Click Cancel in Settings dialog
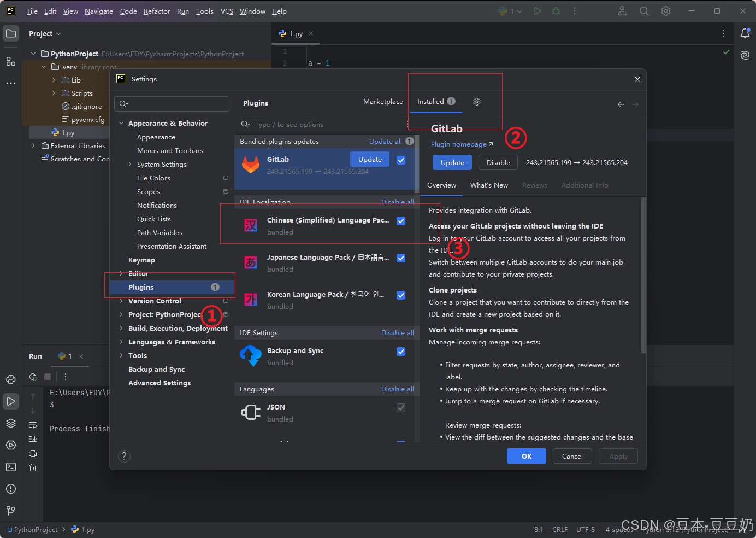Image resolution: width=756 pixels, height=538 pixels. pos(572,456)
